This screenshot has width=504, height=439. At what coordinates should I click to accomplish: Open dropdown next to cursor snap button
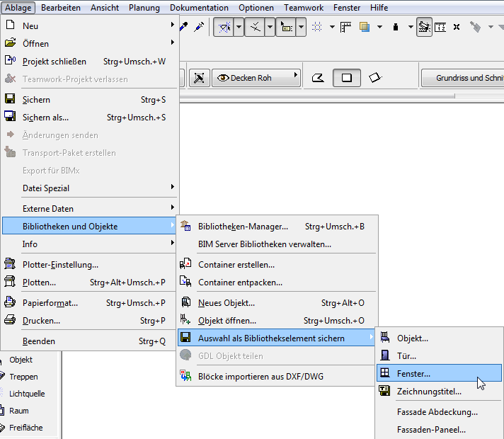[x=301, y=27]
